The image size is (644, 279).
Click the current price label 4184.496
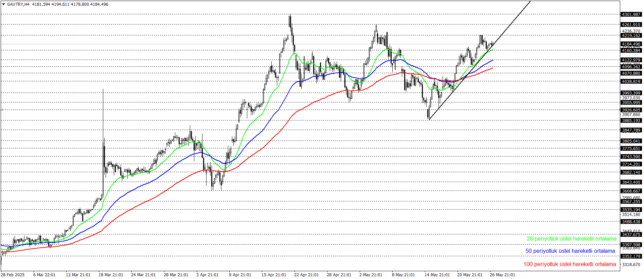(631, 44)
